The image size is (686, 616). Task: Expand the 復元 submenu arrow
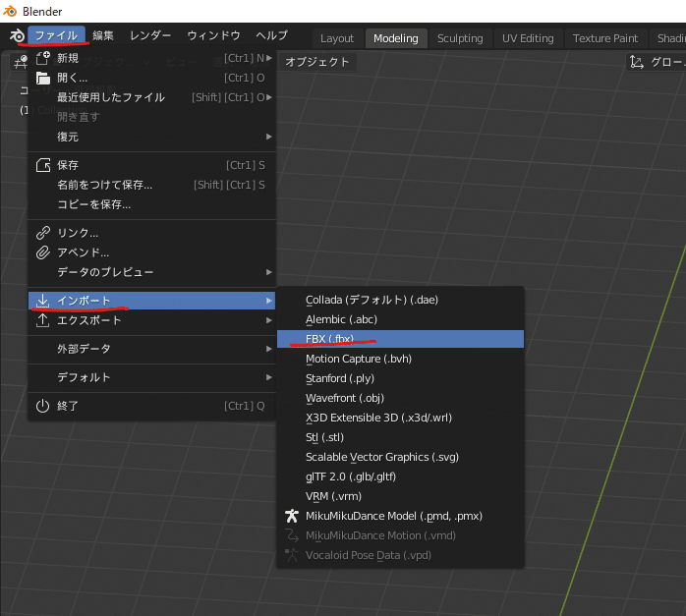point(269,137)
